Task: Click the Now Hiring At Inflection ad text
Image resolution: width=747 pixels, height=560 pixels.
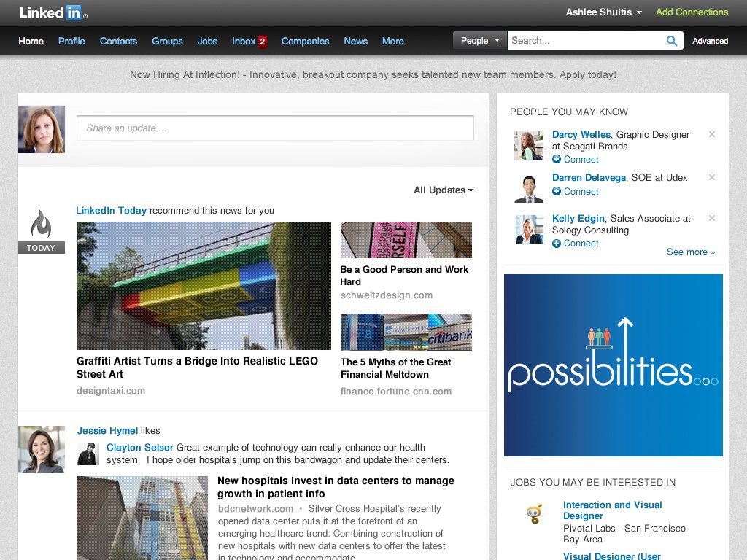Action: point(373,75)
